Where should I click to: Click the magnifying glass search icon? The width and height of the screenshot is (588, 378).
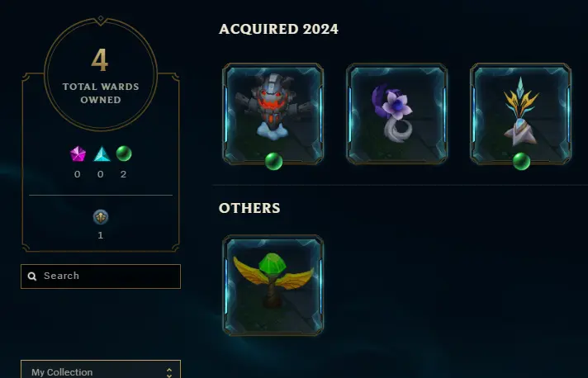point(32,276)
